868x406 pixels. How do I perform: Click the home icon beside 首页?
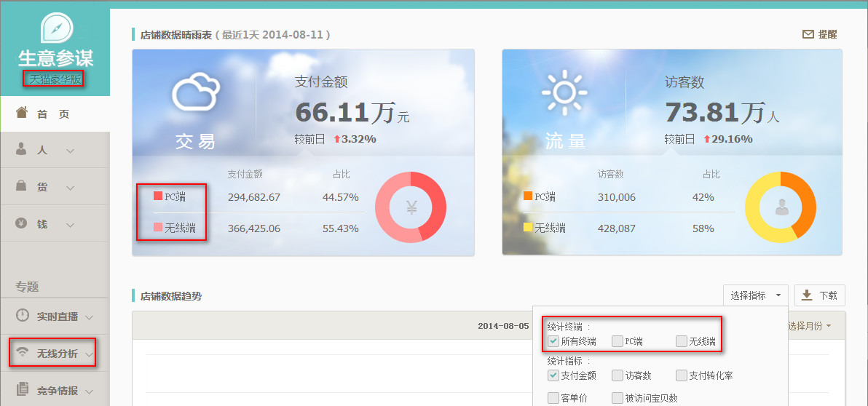[x=22, y=114]
